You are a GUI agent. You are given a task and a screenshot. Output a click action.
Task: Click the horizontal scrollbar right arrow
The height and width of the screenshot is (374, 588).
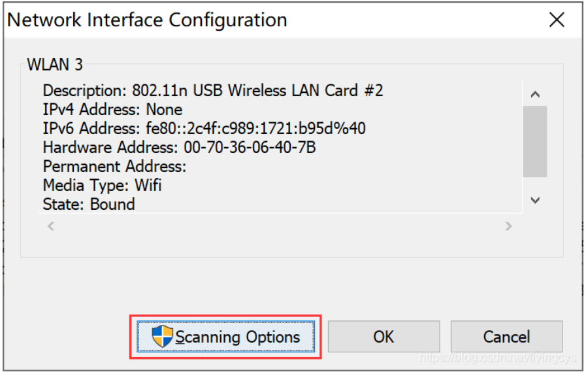(x=509, y=226)
